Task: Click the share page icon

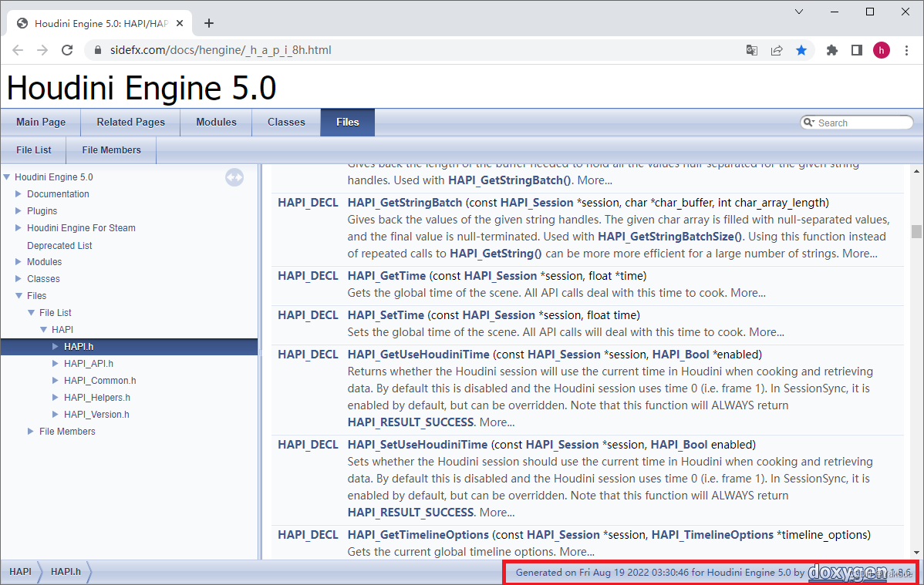Action: tap(777, 50)
